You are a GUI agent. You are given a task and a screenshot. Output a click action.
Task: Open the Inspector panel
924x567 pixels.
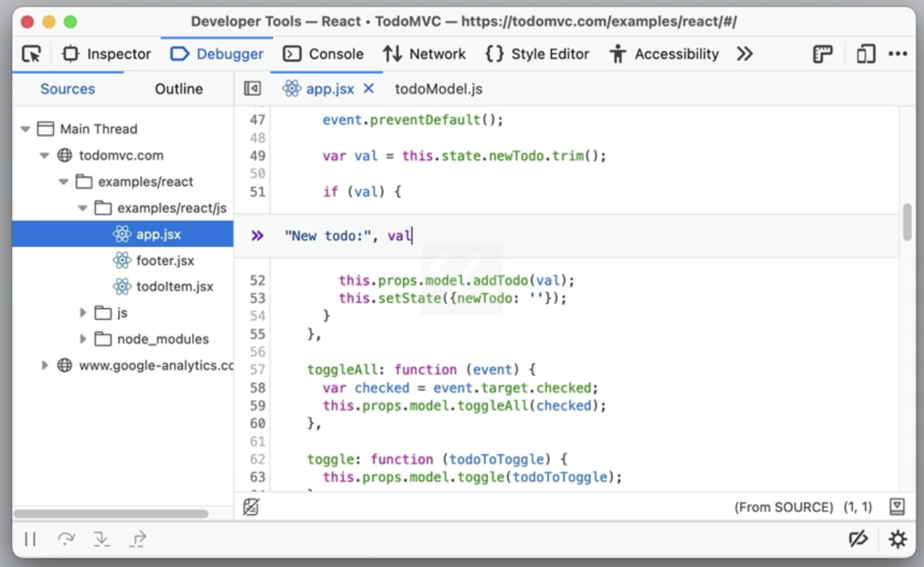coord(107,54)
